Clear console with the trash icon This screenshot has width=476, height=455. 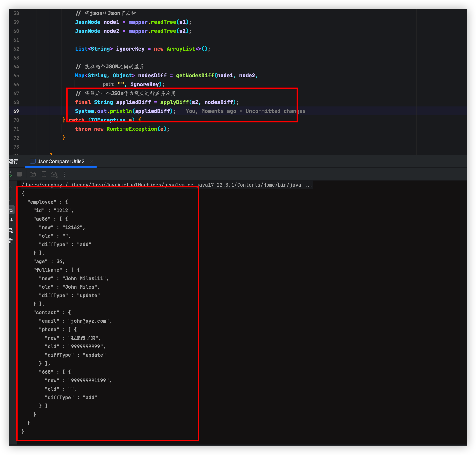point(11,241)
